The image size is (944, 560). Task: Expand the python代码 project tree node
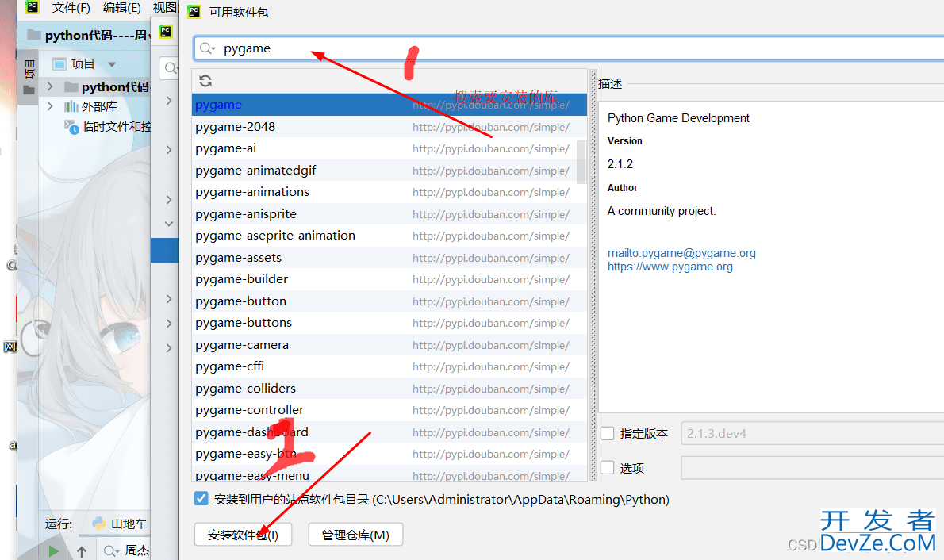[50, 86]
